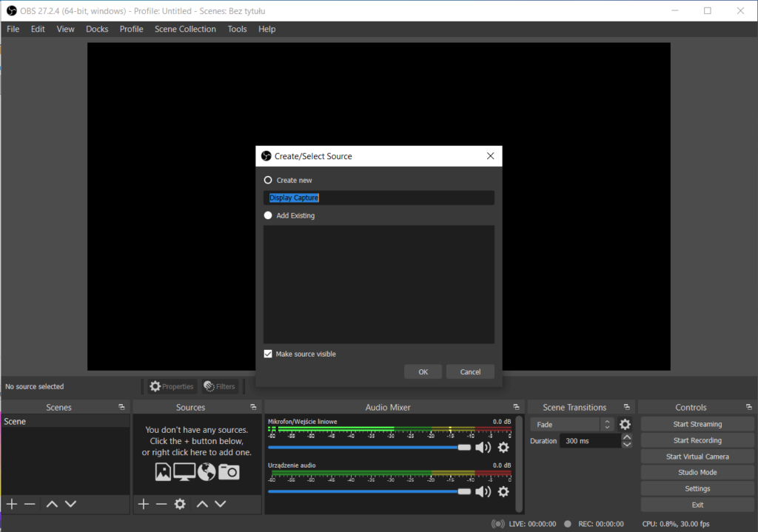758x532 pixels.
Task: Open Mikrofon/Wejście liniowe audio settings gear
Action: (503, 448)
